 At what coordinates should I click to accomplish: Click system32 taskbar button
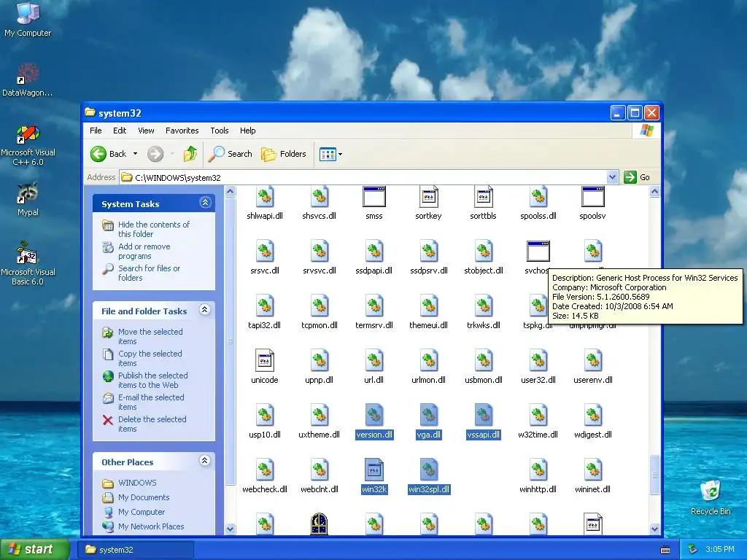pos(136,550)
